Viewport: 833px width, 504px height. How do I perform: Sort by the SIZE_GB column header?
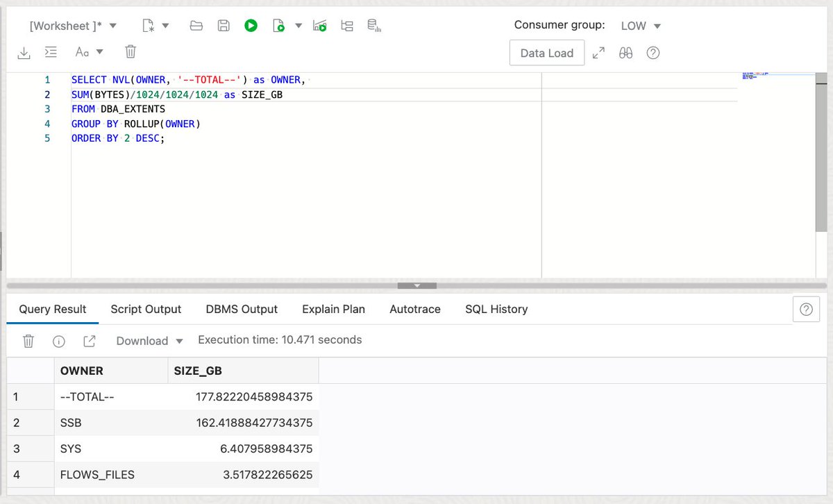(x=243, y=371)
